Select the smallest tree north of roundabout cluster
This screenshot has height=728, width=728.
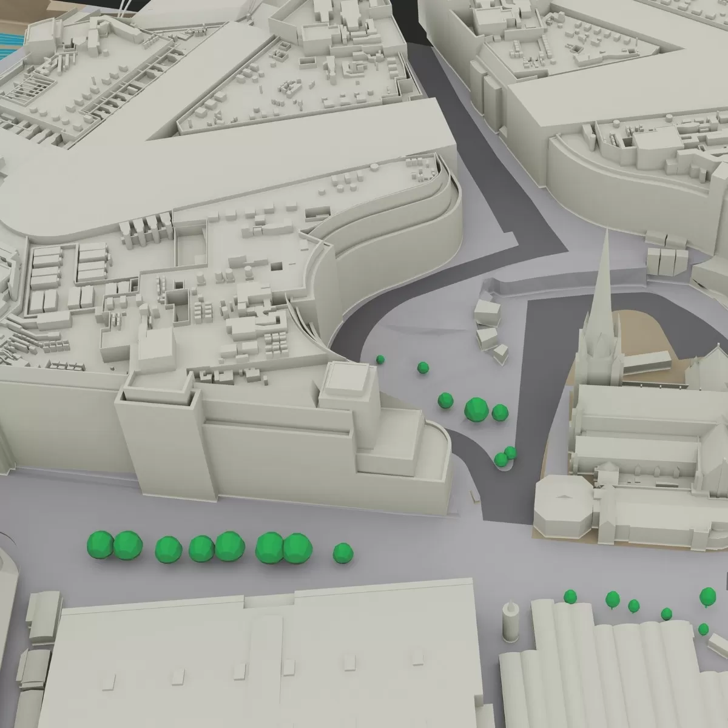380,359
